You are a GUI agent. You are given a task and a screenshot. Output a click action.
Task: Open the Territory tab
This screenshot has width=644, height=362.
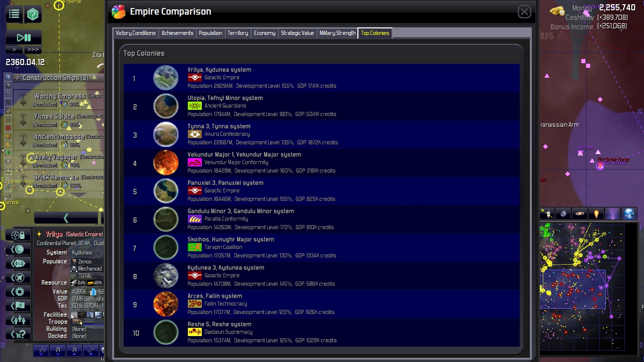point(238,33)
